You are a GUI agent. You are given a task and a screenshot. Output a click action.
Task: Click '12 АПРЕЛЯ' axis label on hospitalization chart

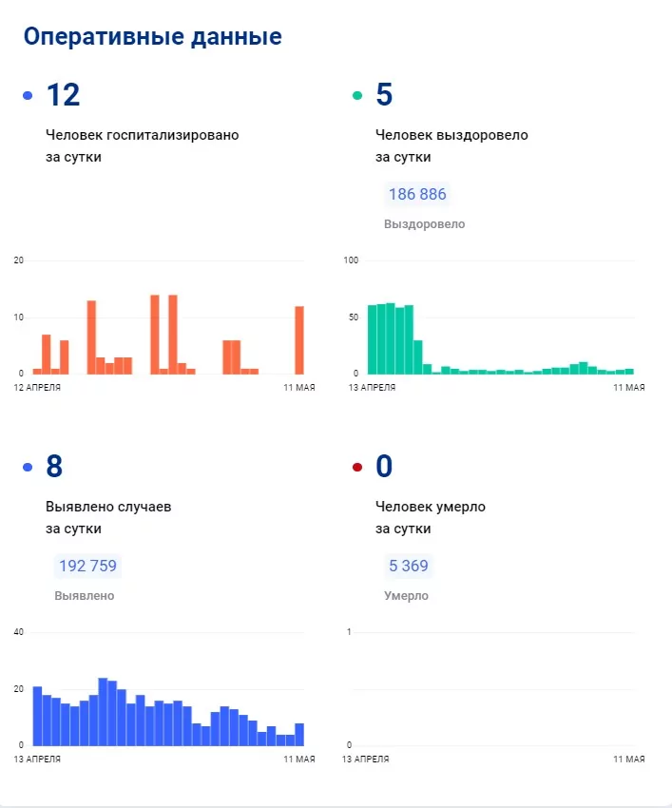(37, 388)
